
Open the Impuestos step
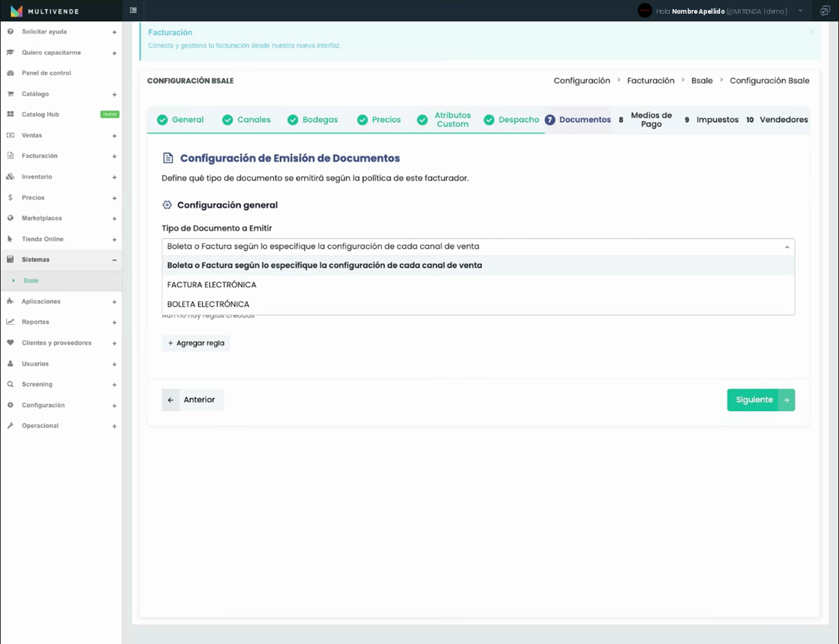(712, 119)
